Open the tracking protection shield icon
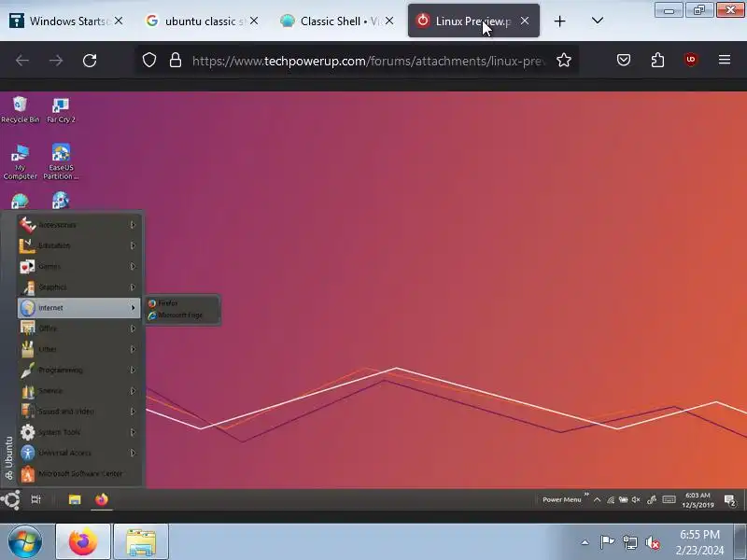Screen dimensions: 747x560 (149, 60)
